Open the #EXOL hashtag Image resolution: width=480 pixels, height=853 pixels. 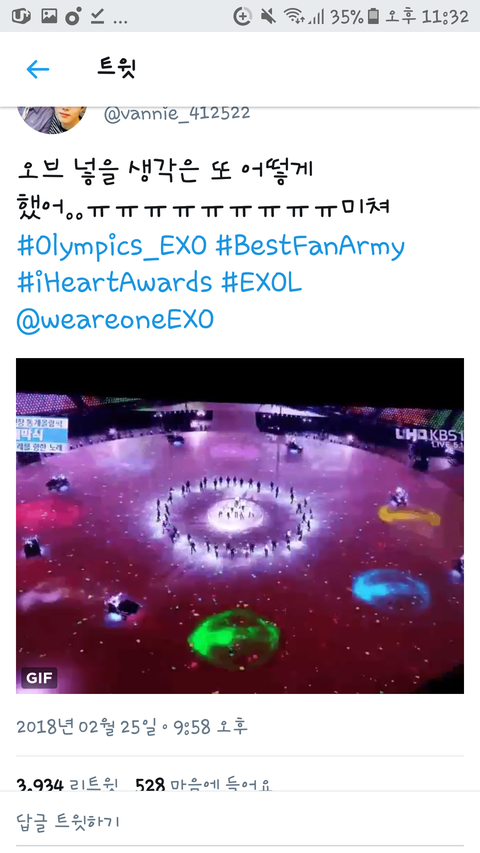pos(261,283)
